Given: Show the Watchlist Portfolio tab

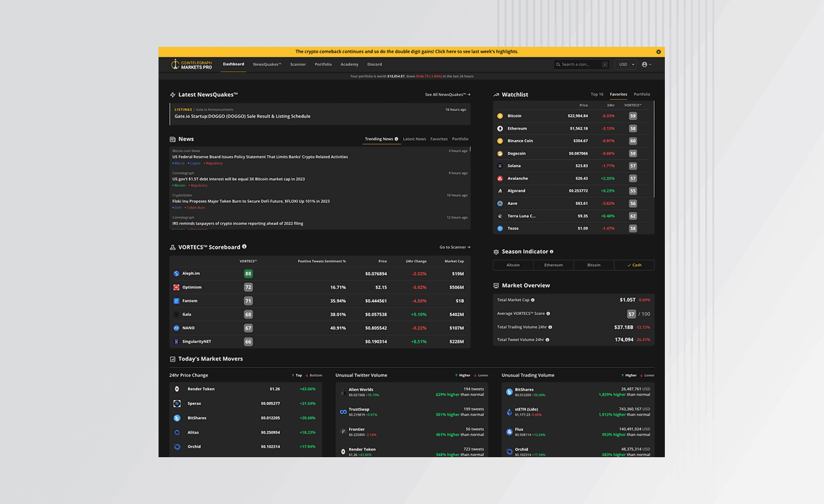Looking at the screenshot, I should (x=642, y=95).
